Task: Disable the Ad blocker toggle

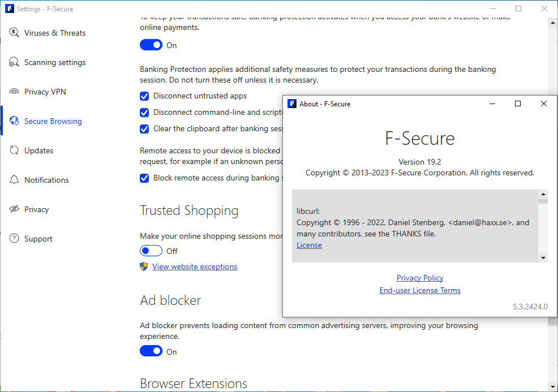Action: (151, 352)
